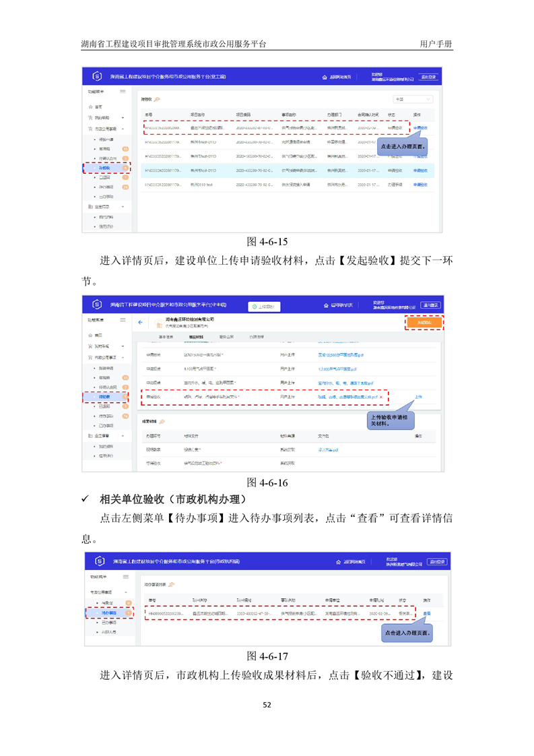Click the red X delete icon beside uploaded file
The height and width of the screenshot is (756, 534).
[x=381, y=397]
